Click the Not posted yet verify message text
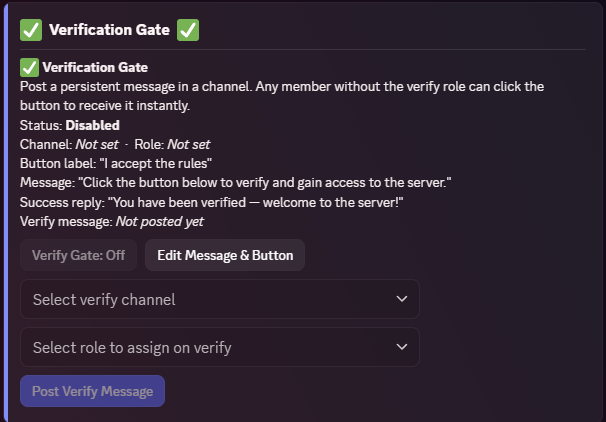This screenshot has height=422, width=606. (160, 221)
